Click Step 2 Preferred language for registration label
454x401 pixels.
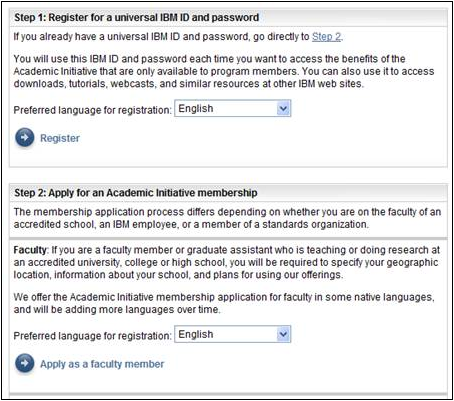92,336
